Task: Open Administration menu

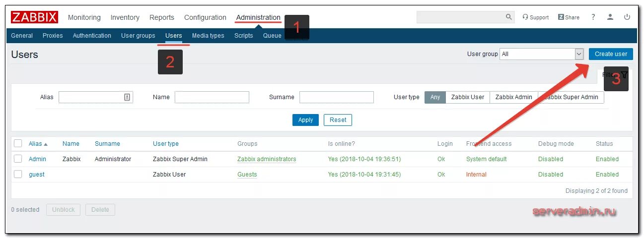Action: [x=258, y=17]
